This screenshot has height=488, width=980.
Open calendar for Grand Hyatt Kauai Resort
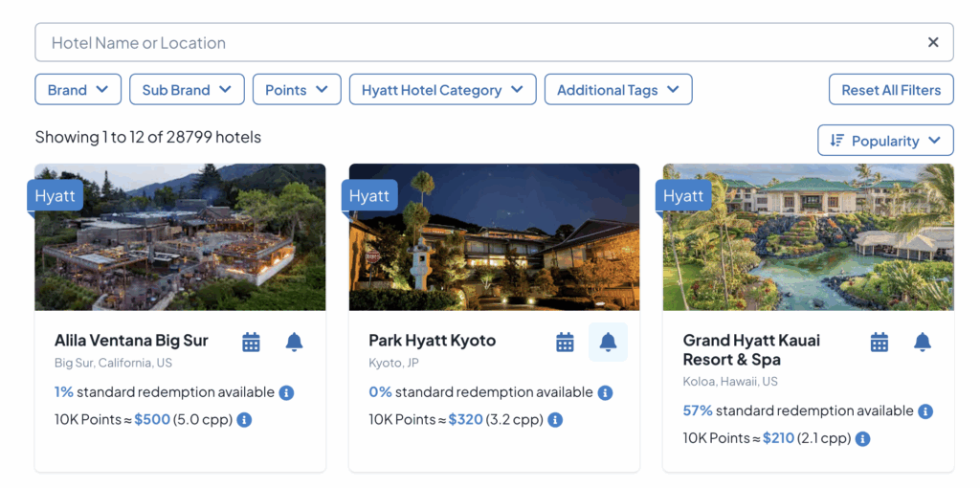point(879,342)
